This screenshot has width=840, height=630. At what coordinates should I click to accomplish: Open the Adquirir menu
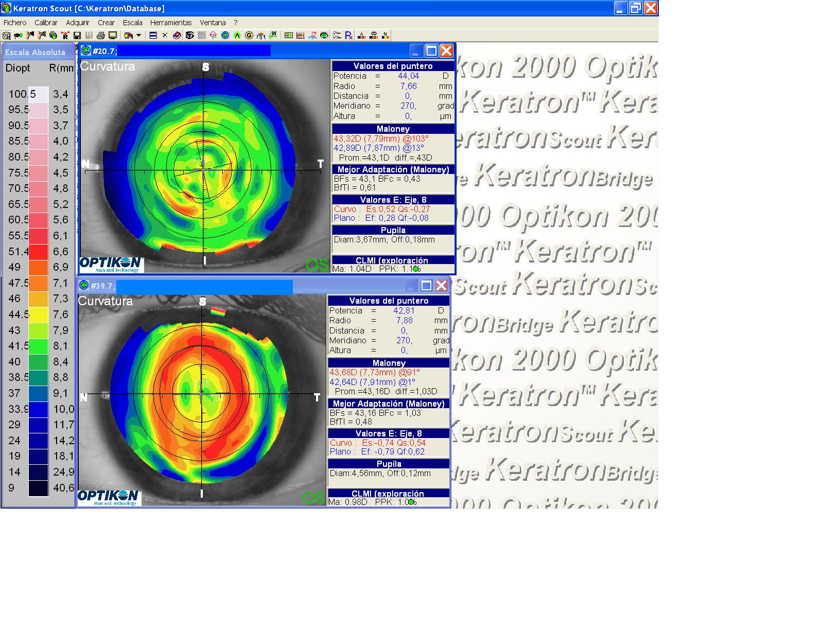(78, 23)
